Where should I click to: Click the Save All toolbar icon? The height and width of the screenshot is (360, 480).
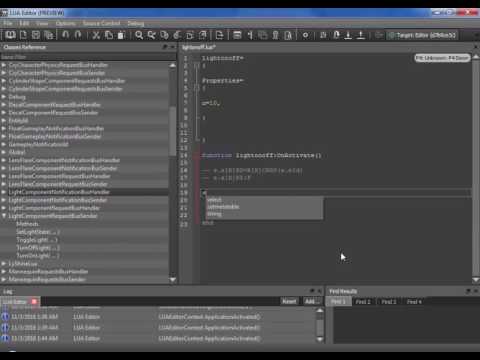tap(49, 35)
